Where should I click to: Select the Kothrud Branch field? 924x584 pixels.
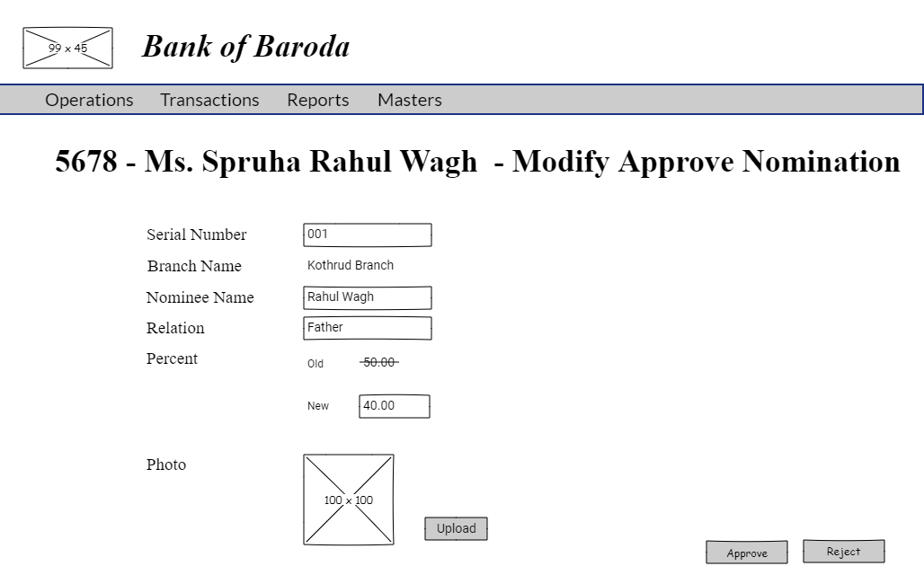367,266
